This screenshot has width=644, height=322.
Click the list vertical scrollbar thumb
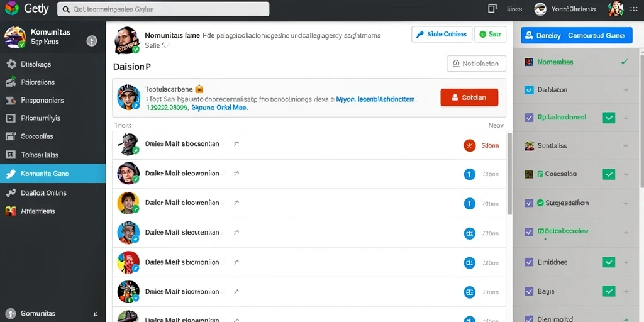click(x=509, y=174)
